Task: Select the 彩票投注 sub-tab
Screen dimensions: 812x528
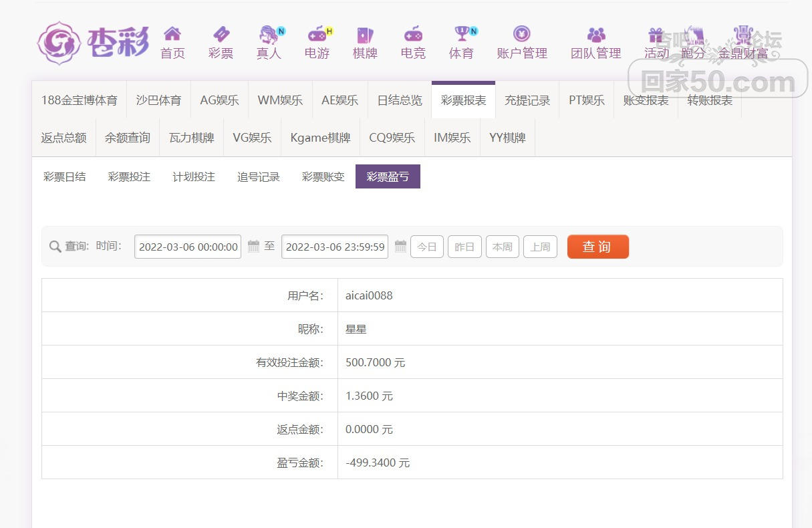Action: (x=129, y=176)
